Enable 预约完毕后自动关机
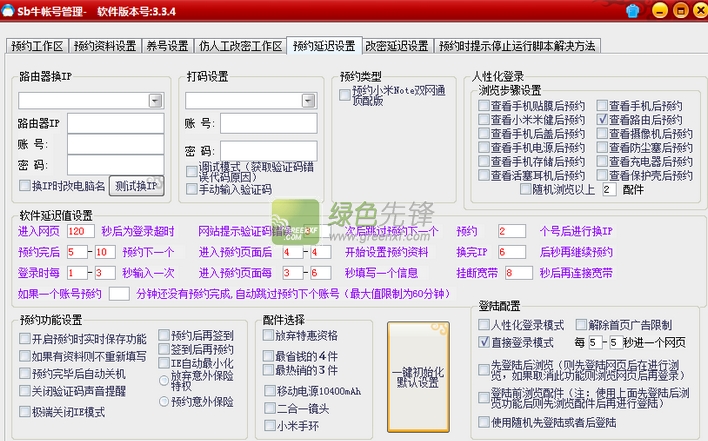Screen dimensions: 708x441 point(25,373)
